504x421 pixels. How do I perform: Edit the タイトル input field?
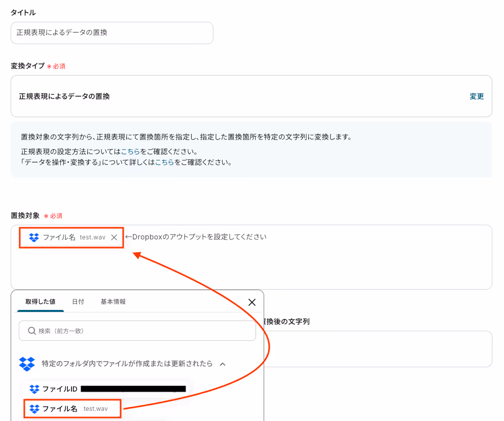tap(112, 33)
